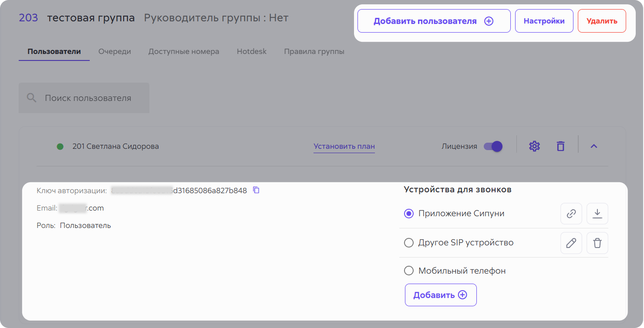The image size is (644, 328).
Task: Copy the authorization key to clipboard
Action: (x=256, y=190)
